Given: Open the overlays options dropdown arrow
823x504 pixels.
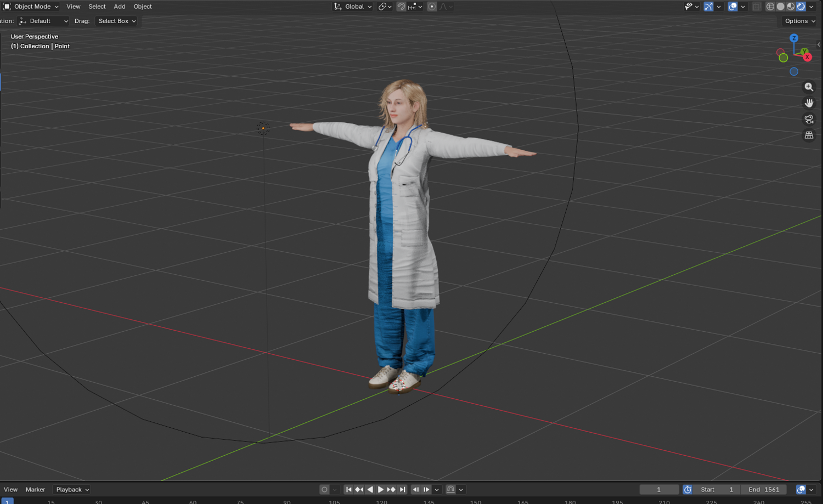Looking at the screenshot, I should click(x=743, y=7).
